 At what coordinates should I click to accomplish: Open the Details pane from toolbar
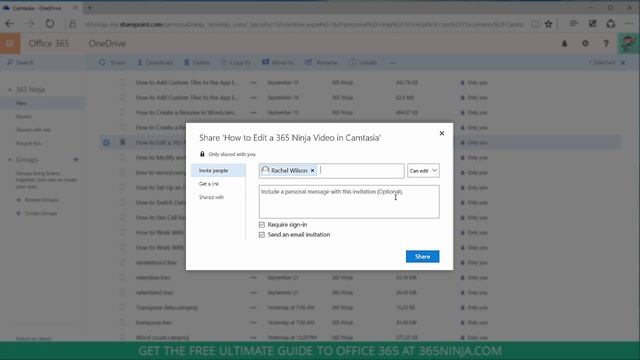point(363,62)
